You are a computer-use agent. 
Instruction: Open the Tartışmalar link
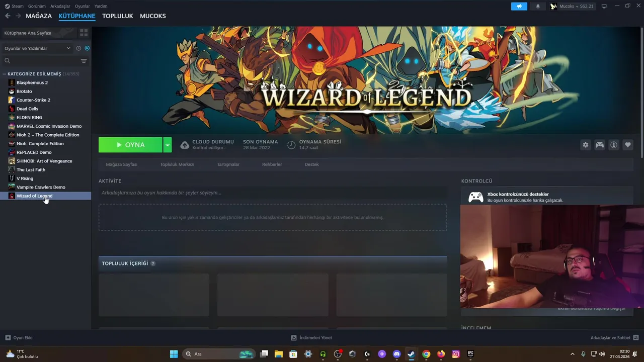click(228, 164)
